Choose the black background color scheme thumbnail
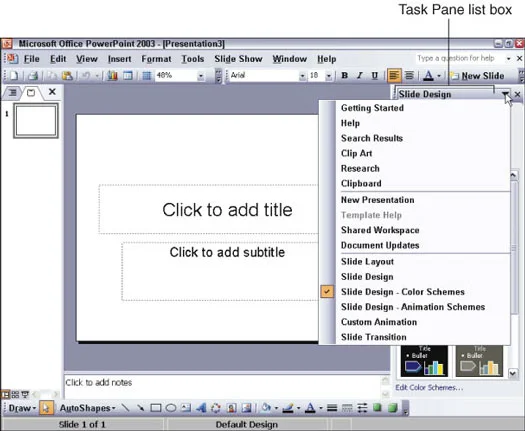 [x=424, y=360]
